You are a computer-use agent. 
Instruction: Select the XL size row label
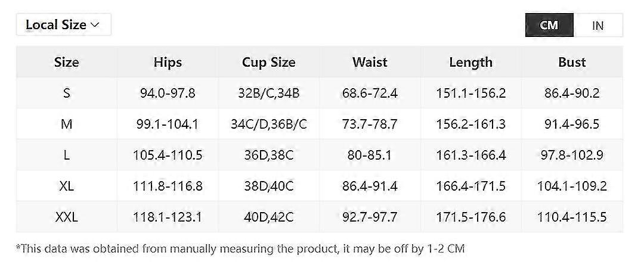66,186
